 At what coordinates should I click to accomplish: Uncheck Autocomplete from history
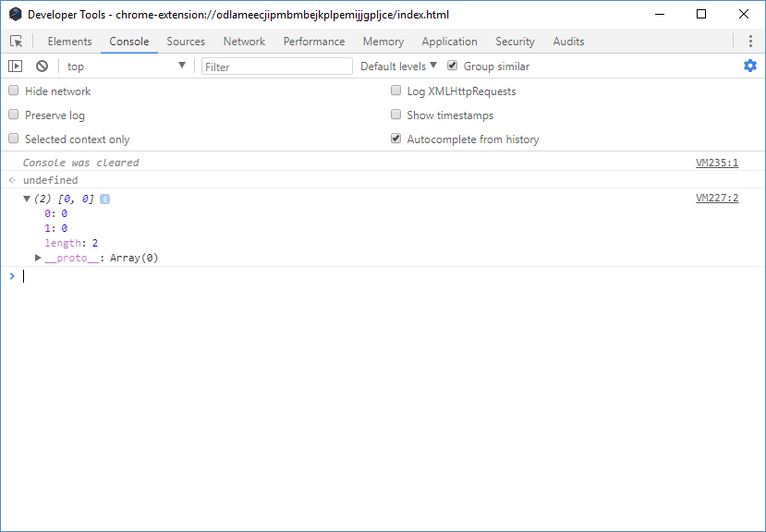395,139
